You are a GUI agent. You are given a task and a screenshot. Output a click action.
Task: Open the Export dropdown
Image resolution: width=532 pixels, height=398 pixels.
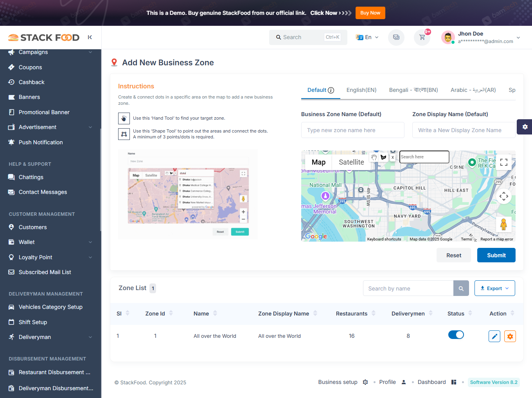(495, 288)
